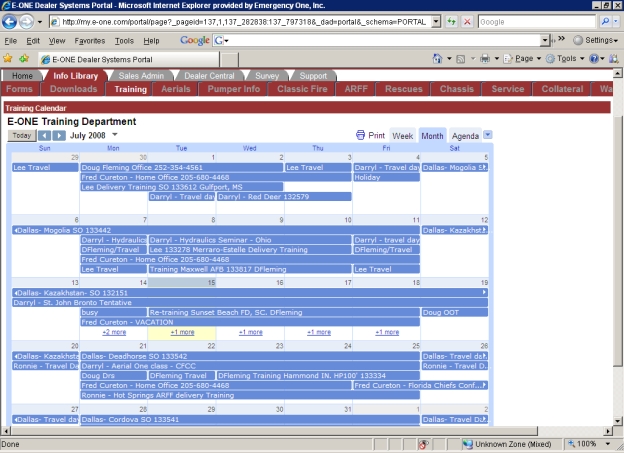Open 'Darryl - Red Deer 132579' event

click(284, 197)
